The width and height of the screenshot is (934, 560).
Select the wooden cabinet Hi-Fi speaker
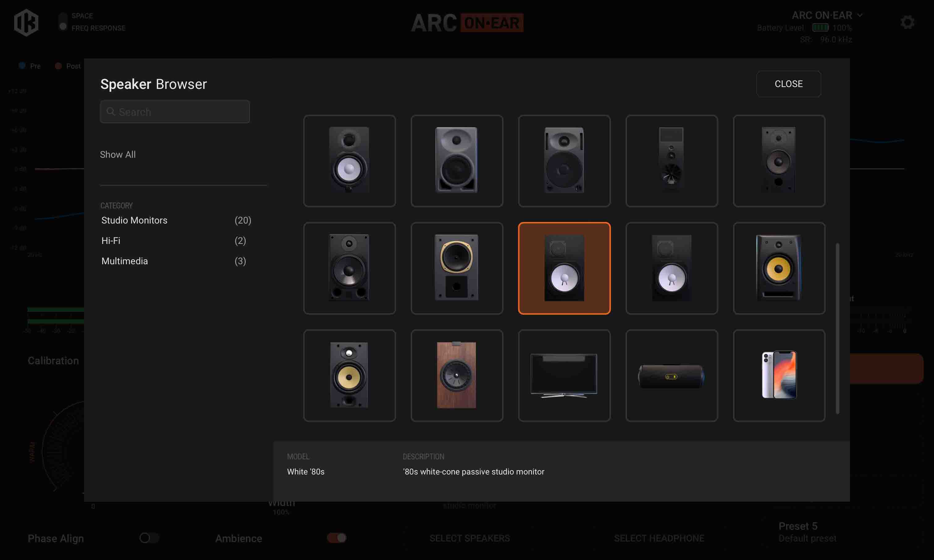(457, 375)
